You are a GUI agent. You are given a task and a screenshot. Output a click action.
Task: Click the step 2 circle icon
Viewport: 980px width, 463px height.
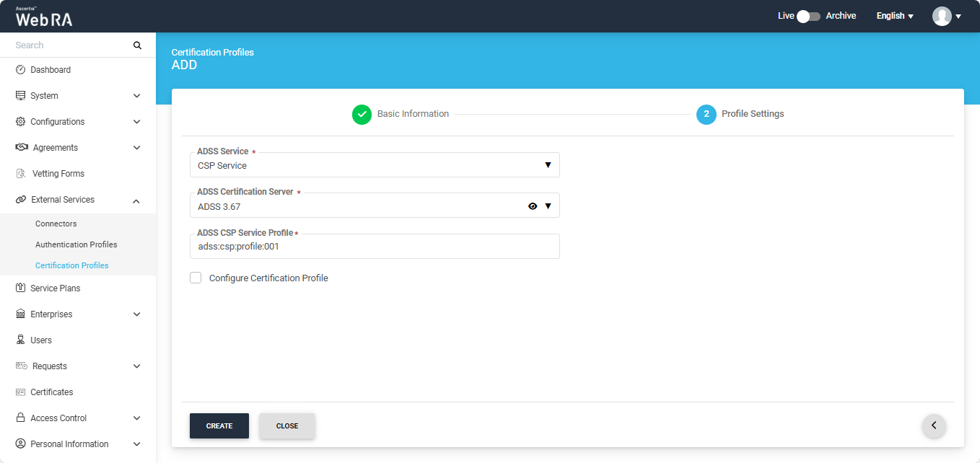point(706,114)
